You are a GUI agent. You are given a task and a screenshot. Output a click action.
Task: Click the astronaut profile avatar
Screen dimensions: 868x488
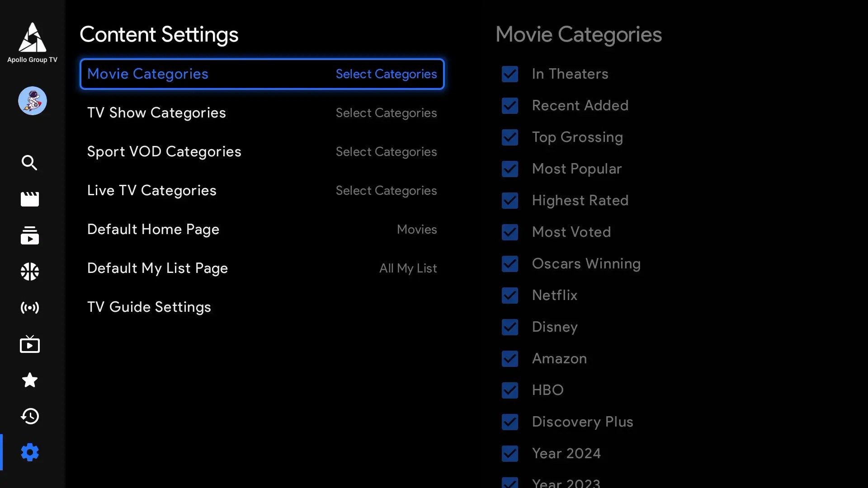coord(32,101)
